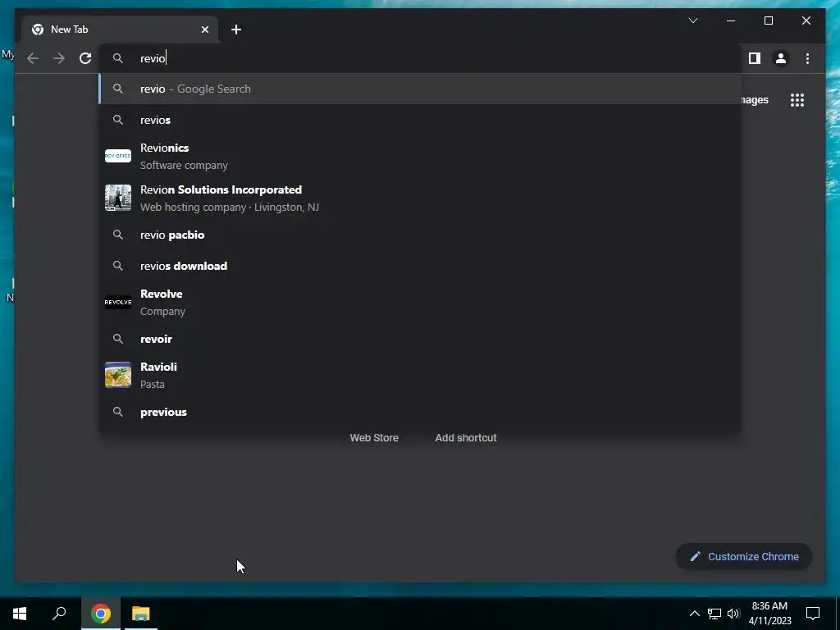The width and height of the screenshot is (840, 630).
Task: Click the Revionics logo thumbnail
Action: click(x=118, y=156)
